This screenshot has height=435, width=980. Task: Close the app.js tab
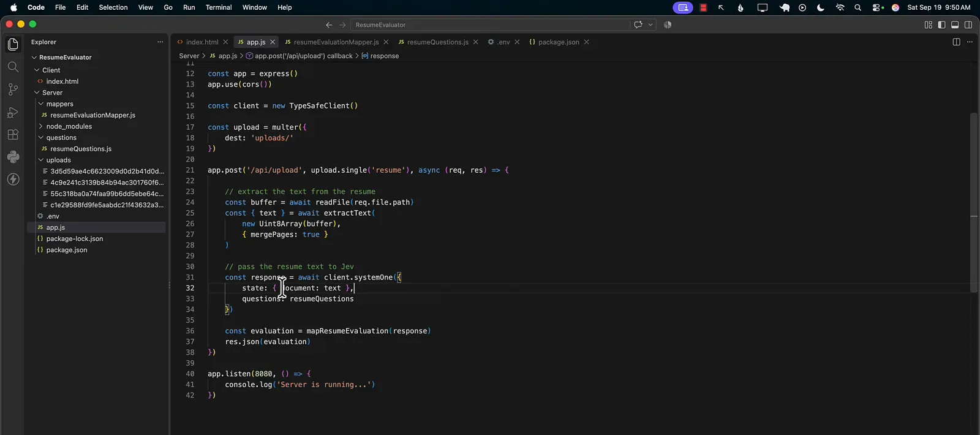(x=273, y=42)
